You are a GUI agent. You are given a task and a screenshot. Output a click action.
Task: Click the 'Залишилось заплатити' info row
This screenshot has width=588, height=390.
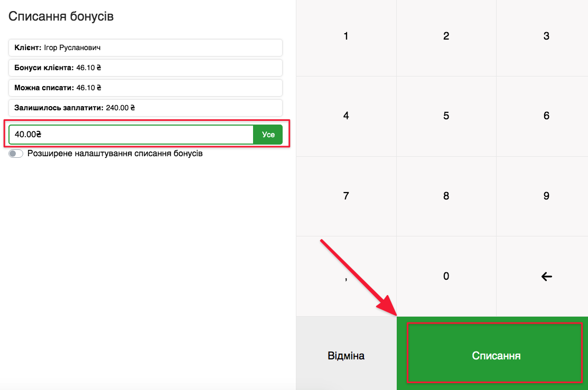[x=145, y=108]
